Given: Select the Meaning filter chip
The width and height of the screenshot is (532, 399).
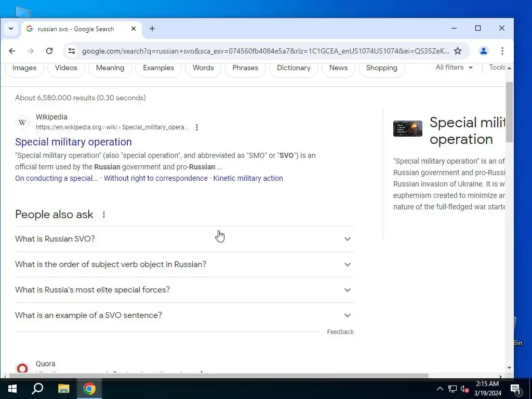Looking at the screenshot, I should (110, 68).
